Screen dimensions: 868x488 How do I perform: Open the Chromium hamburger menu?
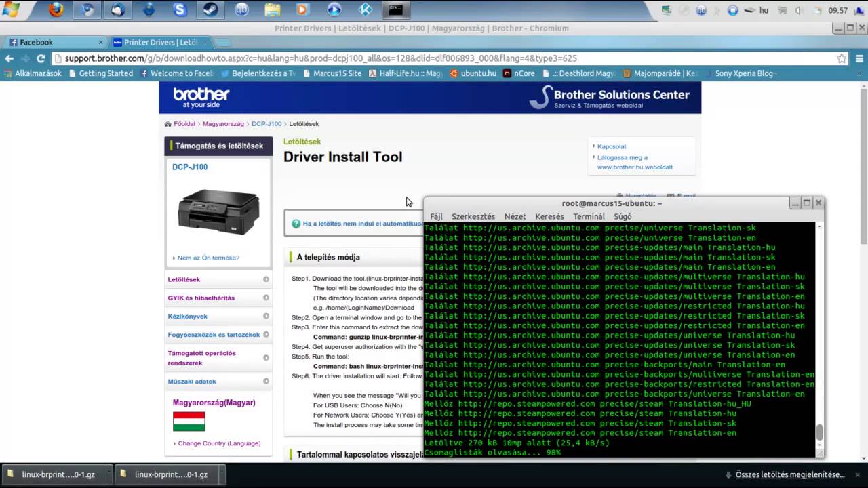860,58
